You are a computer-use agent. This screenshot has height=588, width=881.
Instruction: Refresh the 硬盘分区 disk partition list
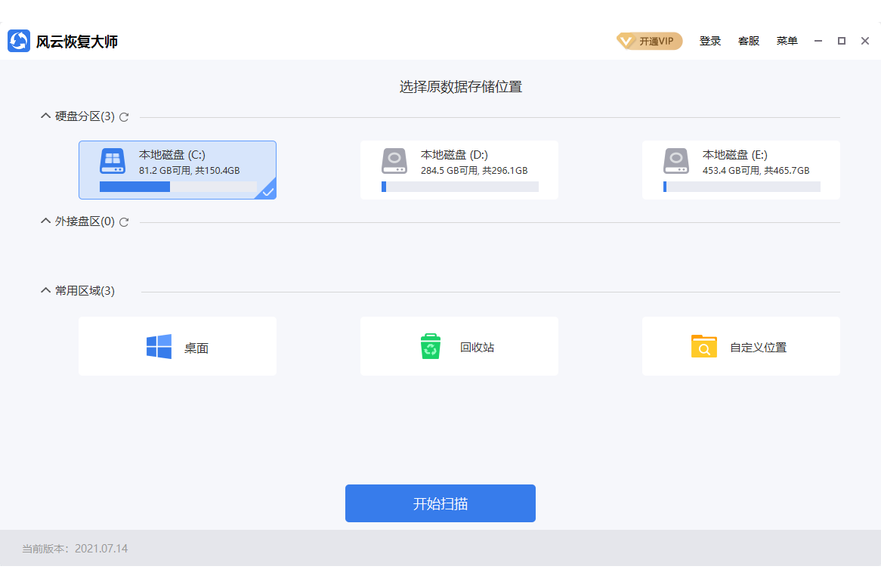[124, 117]
